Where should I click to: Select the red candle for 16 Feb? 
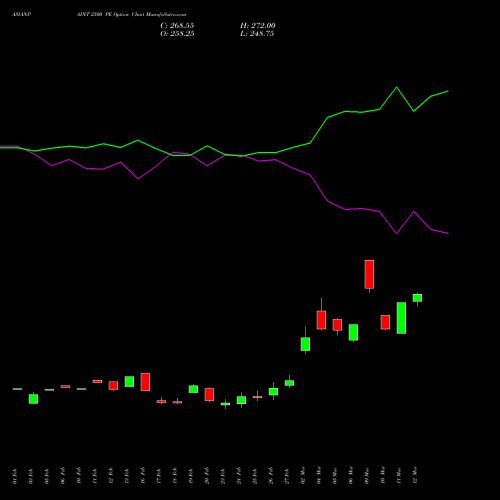pyautogui.click(x=145, y=382)
